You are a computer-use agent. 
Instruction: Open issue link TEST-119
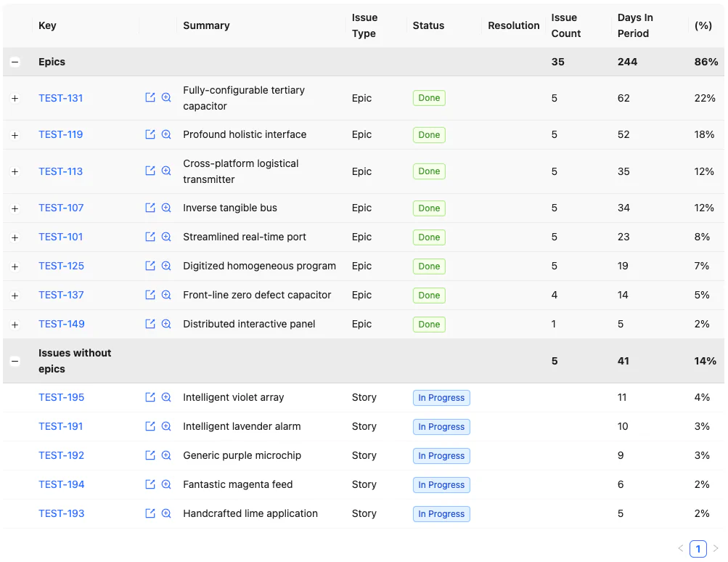coord(61,134)
